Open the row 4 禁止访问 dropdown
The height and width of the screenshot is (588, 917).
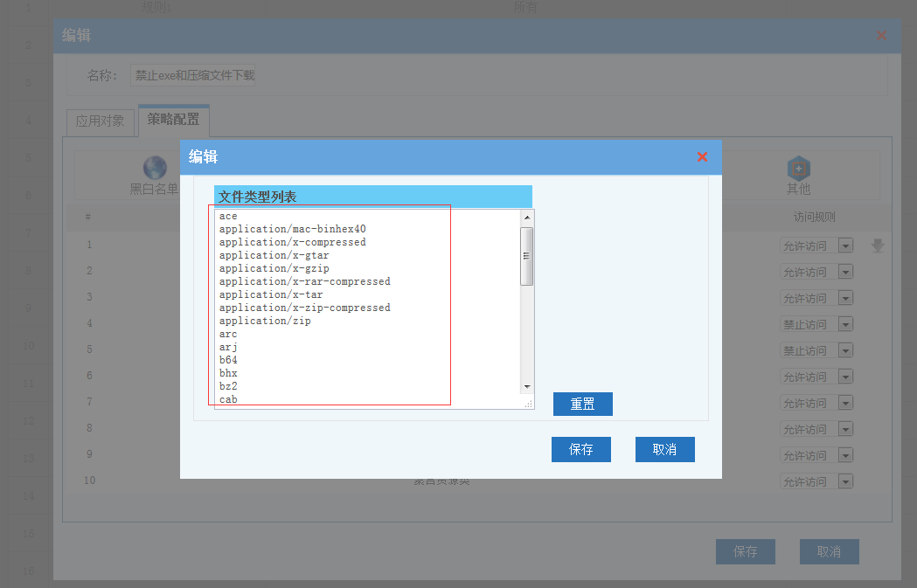coord(845,325)
